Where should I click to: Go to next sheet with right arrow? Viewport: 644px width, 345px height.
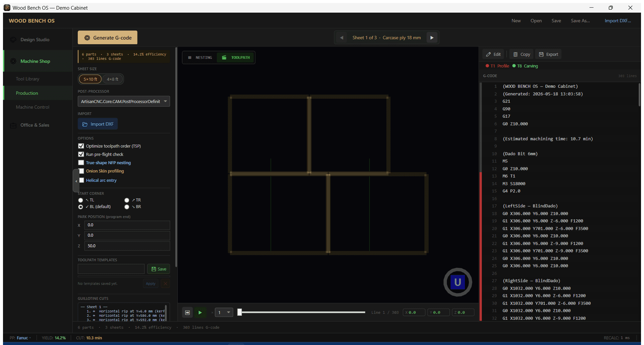(432, 38)
